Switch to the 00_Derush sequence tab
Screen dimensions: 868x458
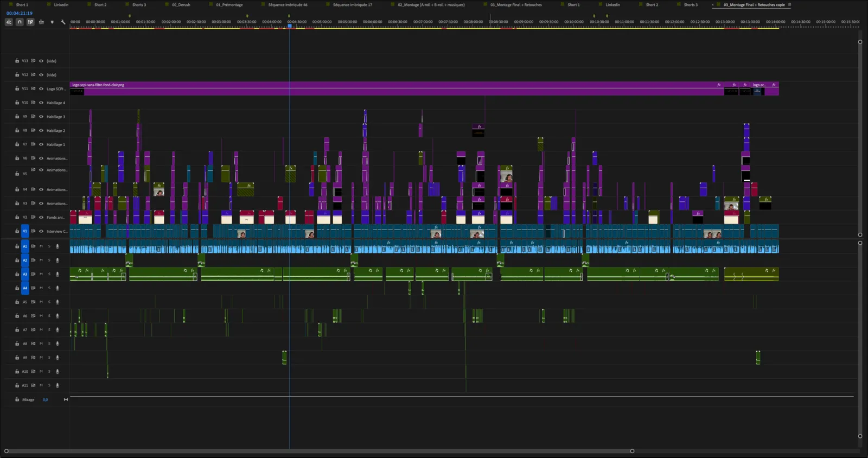(181, 5)
